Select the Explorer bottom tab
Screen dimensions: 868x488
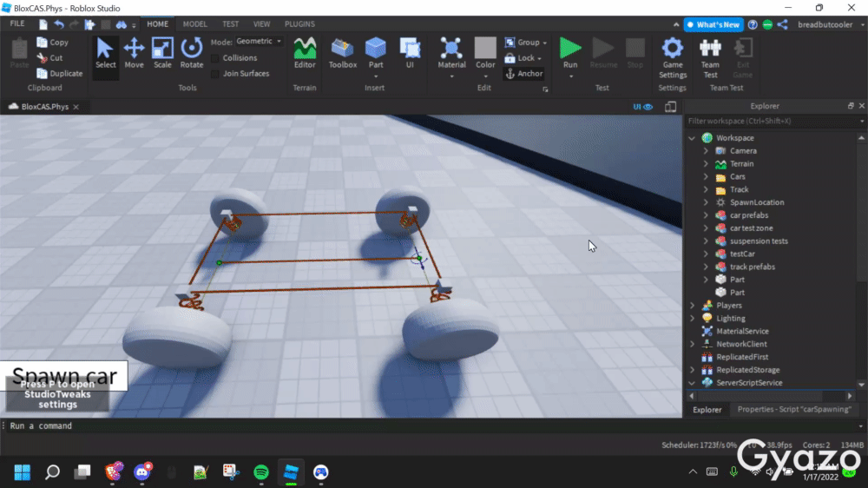707,410
